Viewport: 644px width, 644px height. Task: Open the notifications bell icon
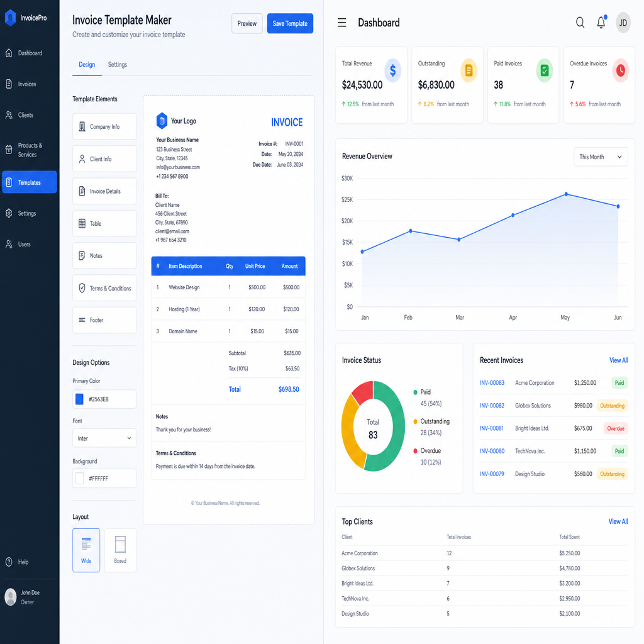pyautogui.click(x=601, y=22)
